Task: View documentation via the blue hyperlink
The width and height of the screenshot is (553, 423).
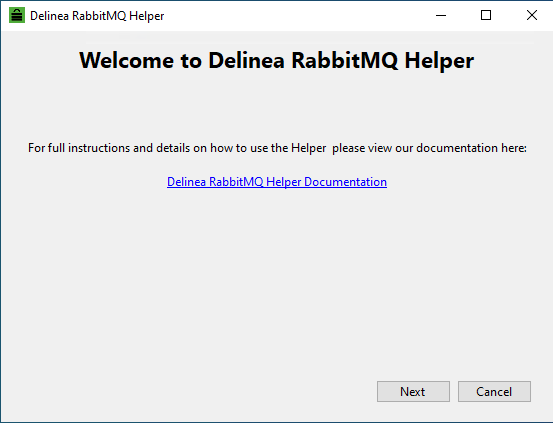Action: pyautogui.click(x=277, y=182)
